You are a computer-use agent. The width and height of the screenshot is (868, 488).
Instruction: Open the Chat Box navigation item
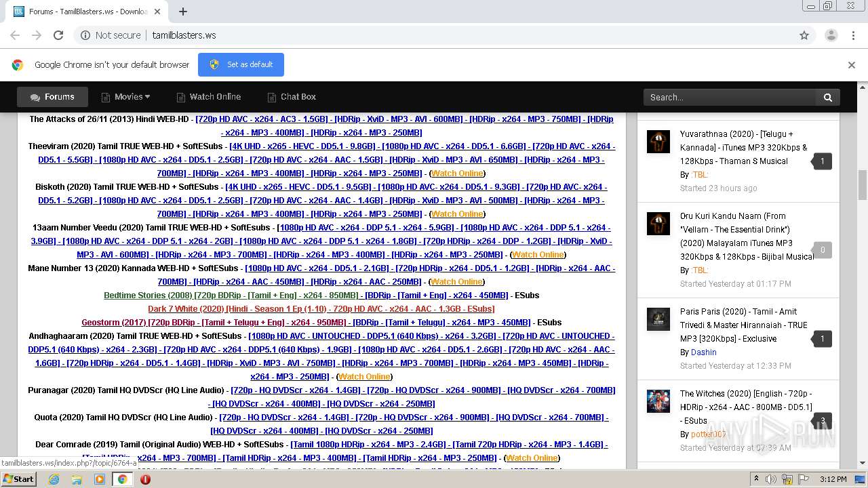[x=292, y=97]
